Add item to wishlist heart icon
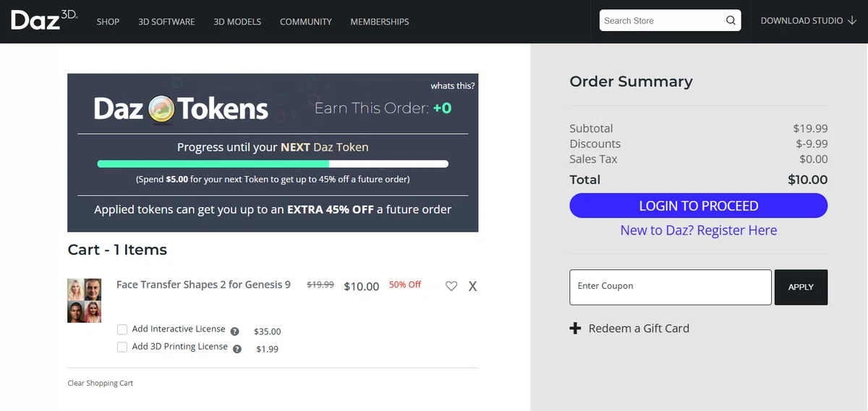Viewport: 868px width, 411px height. coord(451,286)
